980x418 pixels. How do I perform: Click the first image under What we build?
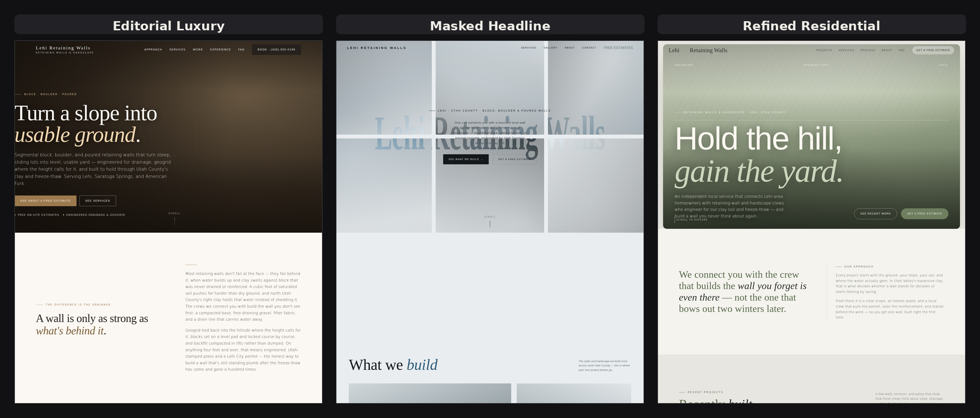click(x=430, y=393)
